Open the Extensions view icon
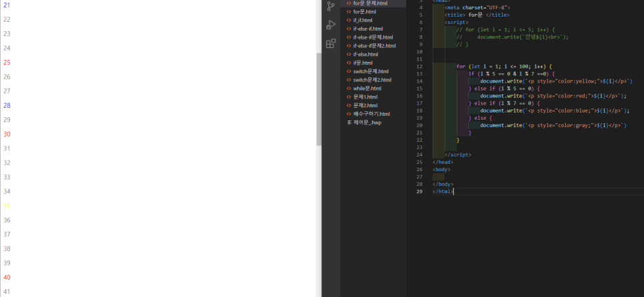Image resolution: width=644 pixels, height=297 pixels. (331, 43)
